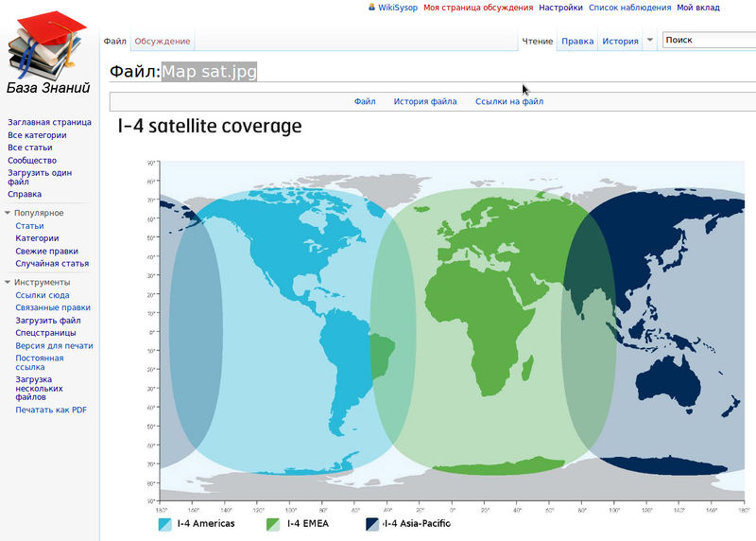Open Свежие правки link

(46, 251)
